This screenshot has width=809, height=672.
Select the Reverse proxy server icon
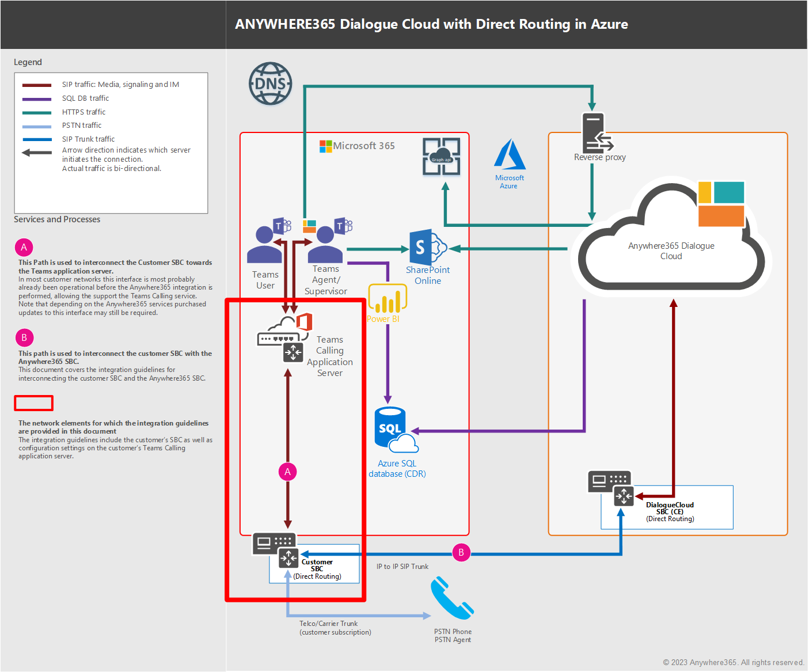point(597,132)
